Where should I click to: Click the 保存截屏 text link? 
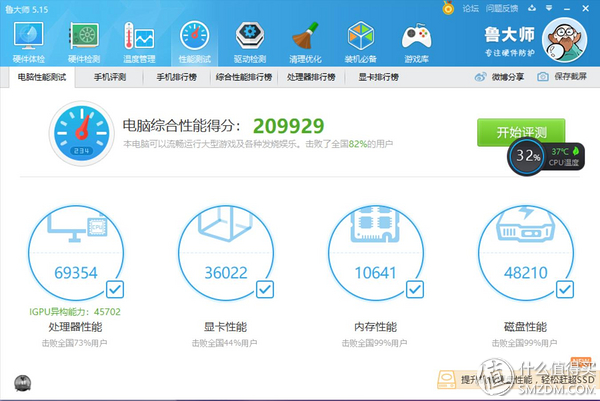click(571, 77)
